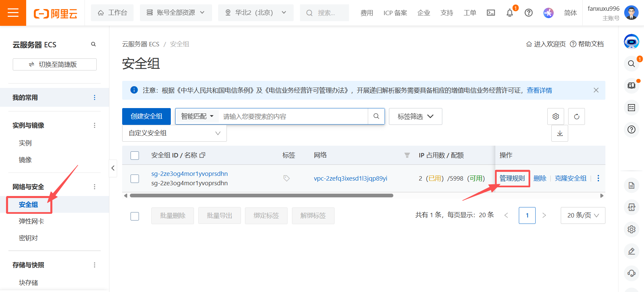The height and width of the screenshot is (292, 644).
Task: Check the select-all header checkbox
Action: (x=135, y=155)
